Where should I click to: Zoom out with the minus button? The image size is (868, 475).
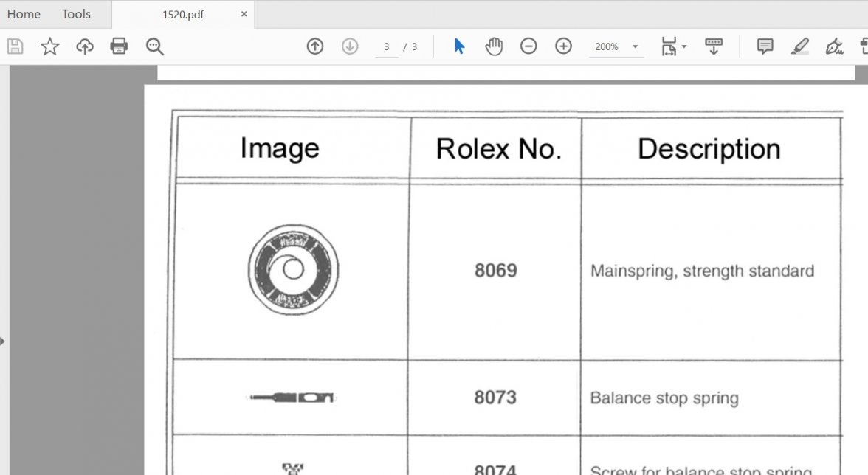point(528,46)
